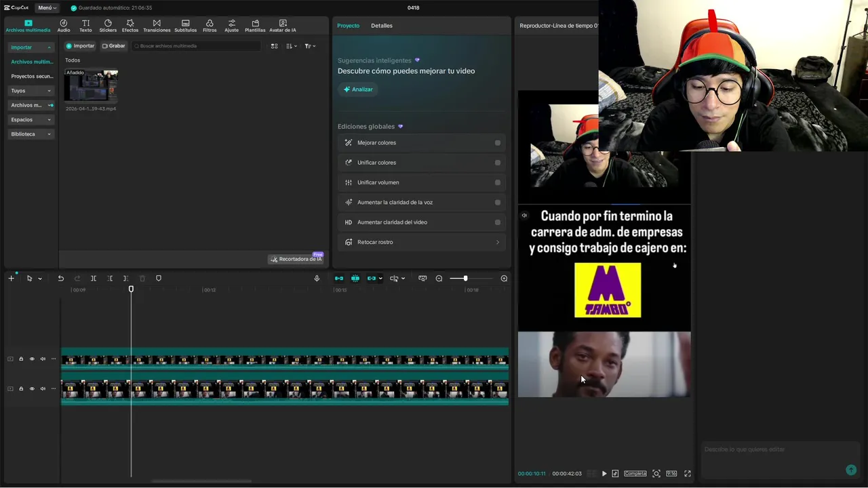Open the sort order dropdown
Viewport: 868px width, 488px height.
pyautogui.click(x=292, y=46)
